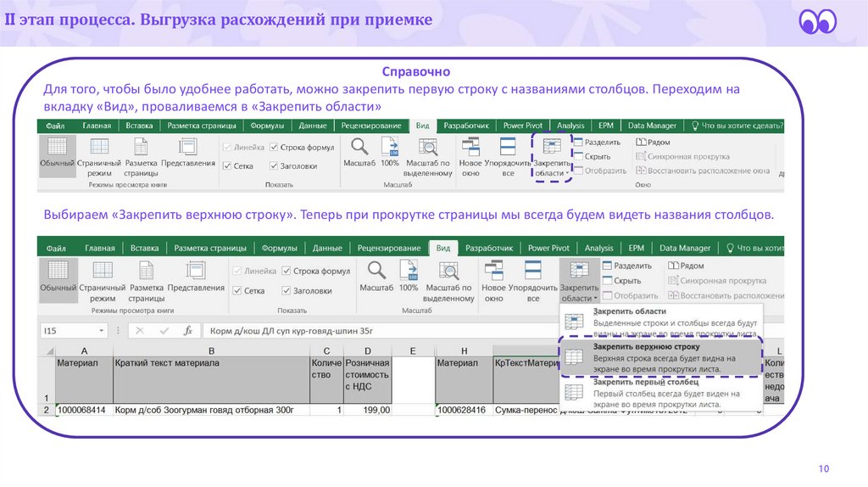Click Разделить button in lower ribbon
The width and height of the screenshot is (868, 487).
pos(626,266)
